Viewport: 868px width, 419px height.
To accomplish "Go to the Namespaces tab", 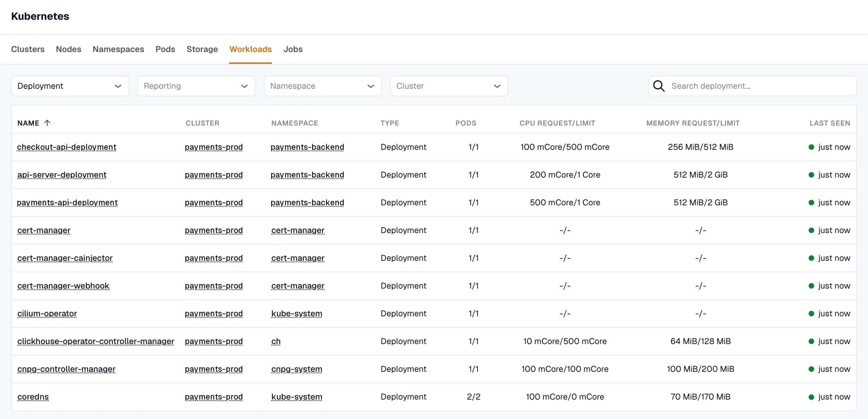I will 118,49.
